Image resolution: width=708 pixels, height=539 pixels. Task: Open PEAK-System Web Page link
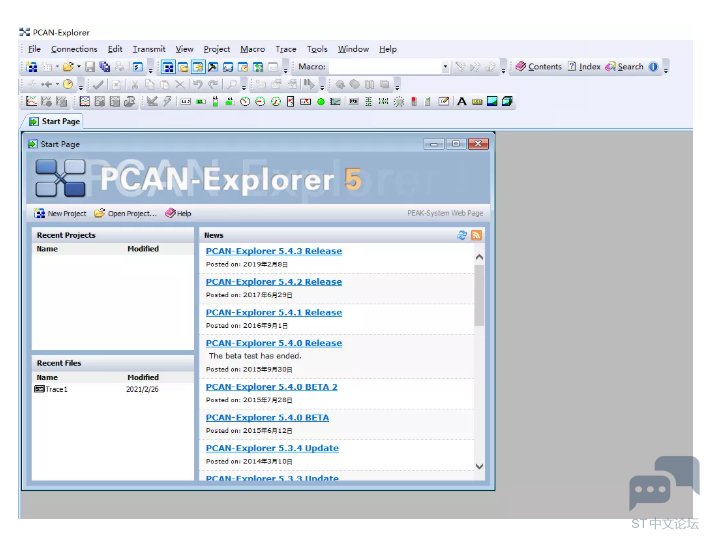tap(445, 213)
